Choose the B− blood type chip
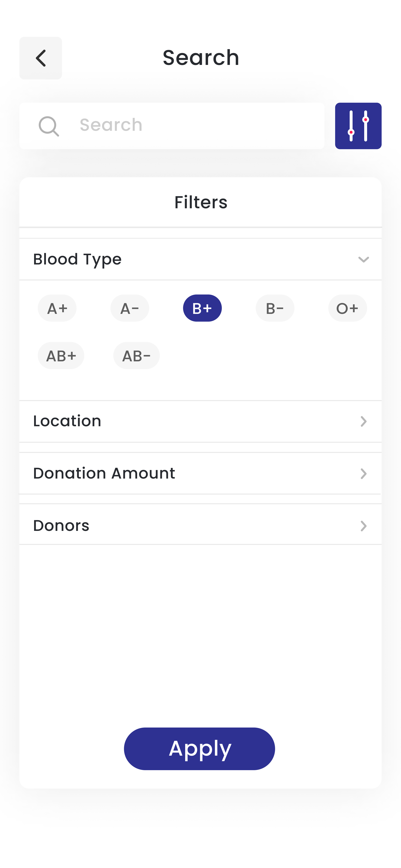Image resolution: width=401 pixels, height=868 pixels. 275,308
